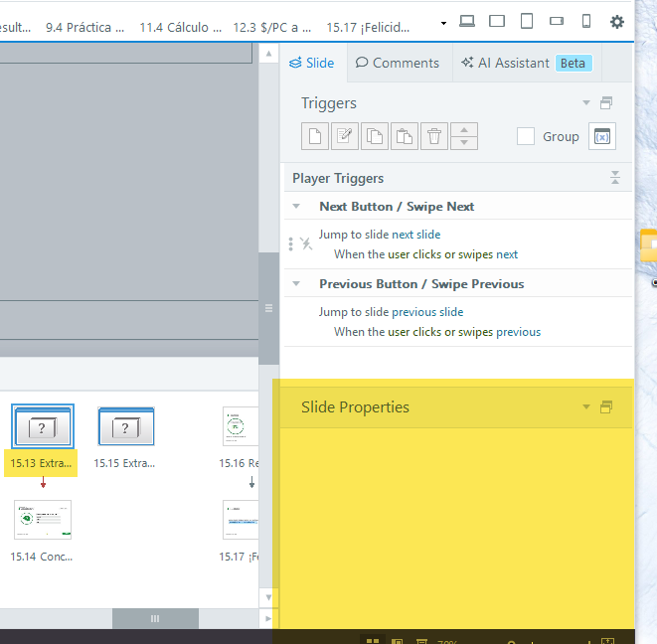Click the "previous slide" trigger link
Image resolution: width=657 pixels, height=644 pixels.
pos(427,312)
